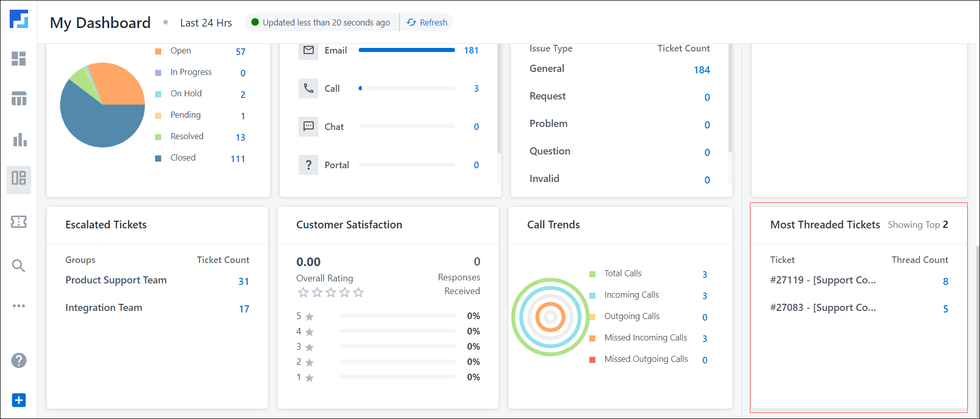Click the Integration Team group name
The image size is (980, 419).
tap(104, 308)
